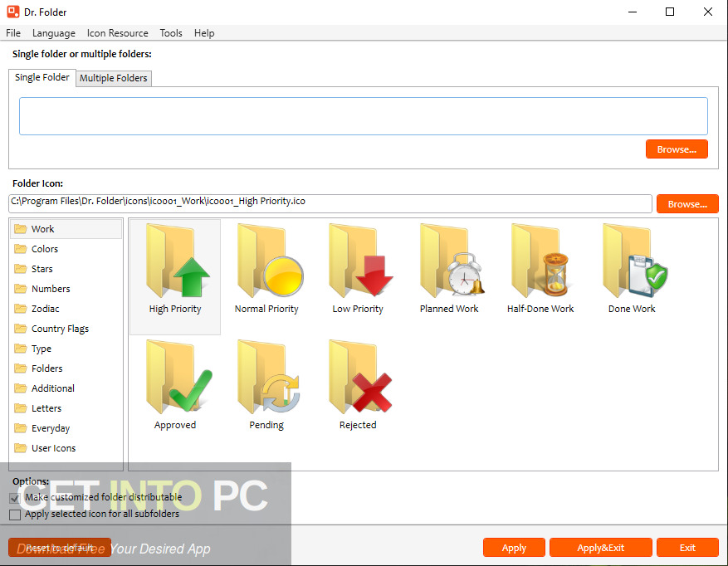
Task: Click Browse next to Folder Icon path
Action: (x=687, y=204)
